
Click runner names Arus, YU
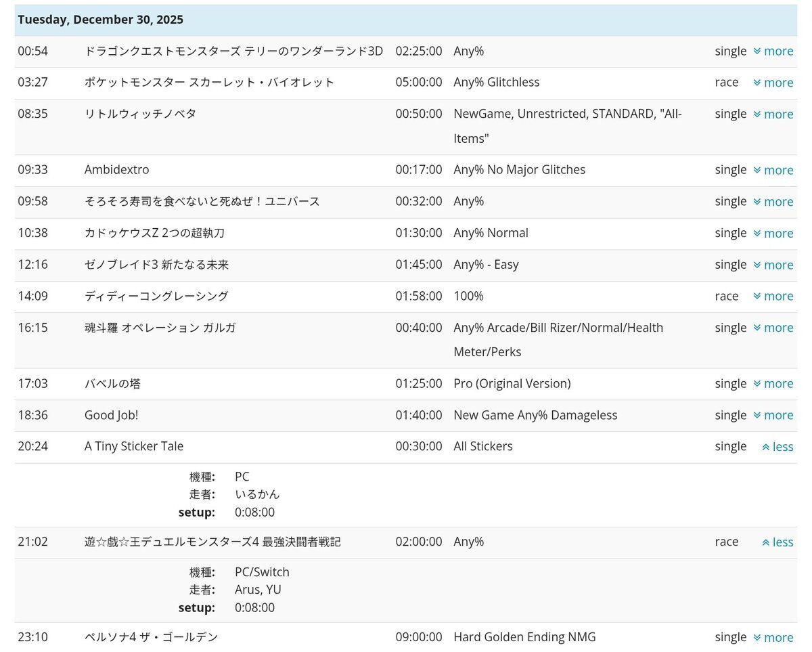click(258, 590)
